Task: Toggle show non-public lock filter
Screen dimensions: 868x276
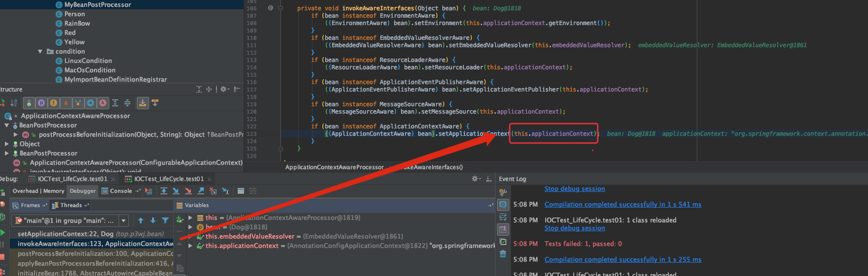Action: point(66,103)
